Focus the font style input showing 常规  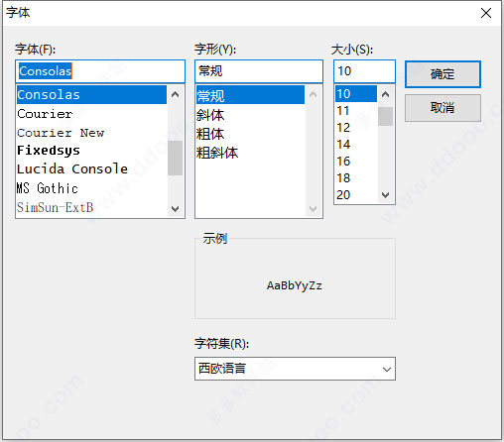[x=259, y=71]
